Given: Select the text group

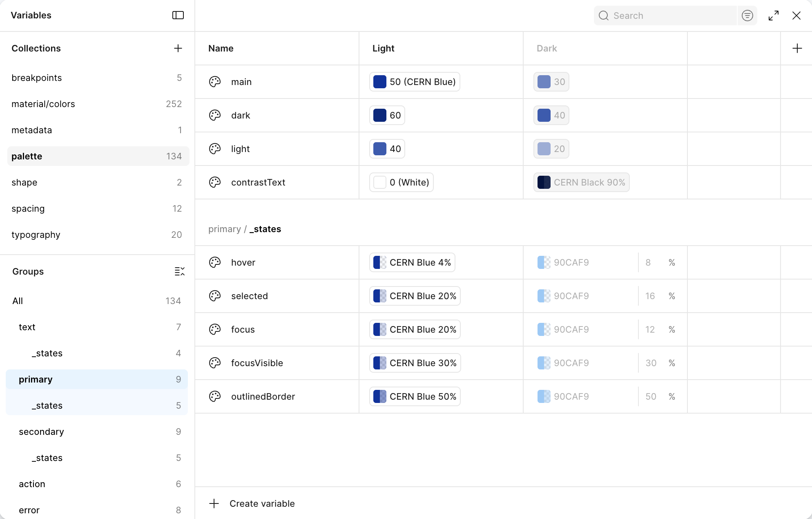Looking at the screenshot, I should coord(97,327).
